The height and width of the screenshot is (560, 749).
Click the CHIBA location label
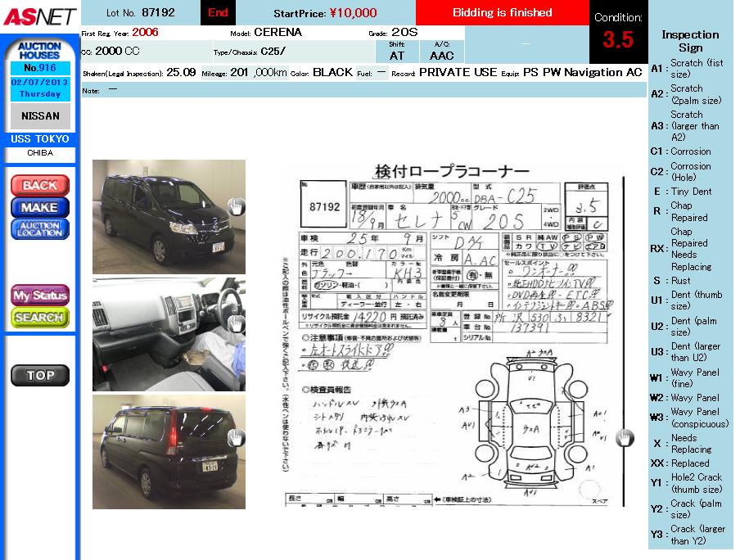coord(39,153)
